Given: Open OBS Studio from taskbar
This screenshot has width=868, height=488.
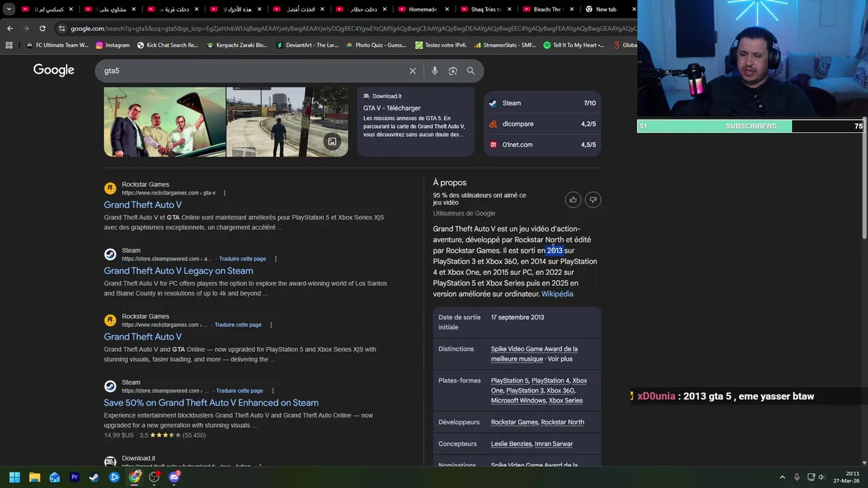Looking at the screenshot, I should [x=154, y=477].
